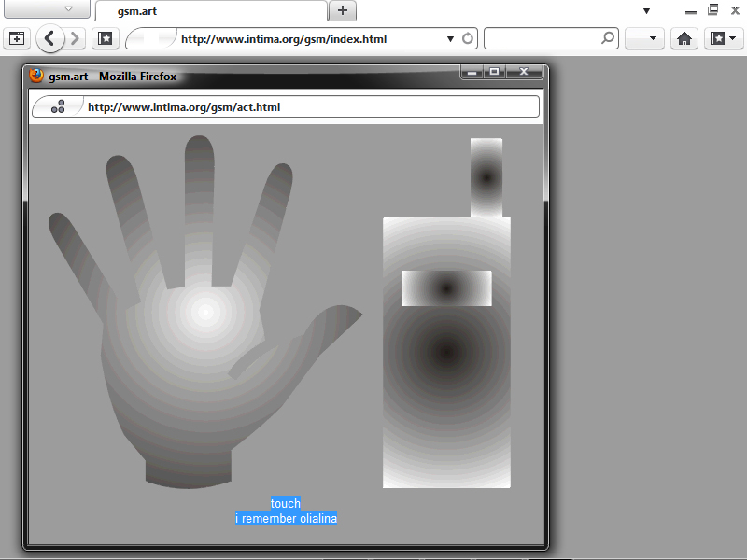The height and width of the screenshot is (560, 747).
Task: Open the bookmarks menu dropdown at far right
Action: pyautogui.click(x=724, y=39)
